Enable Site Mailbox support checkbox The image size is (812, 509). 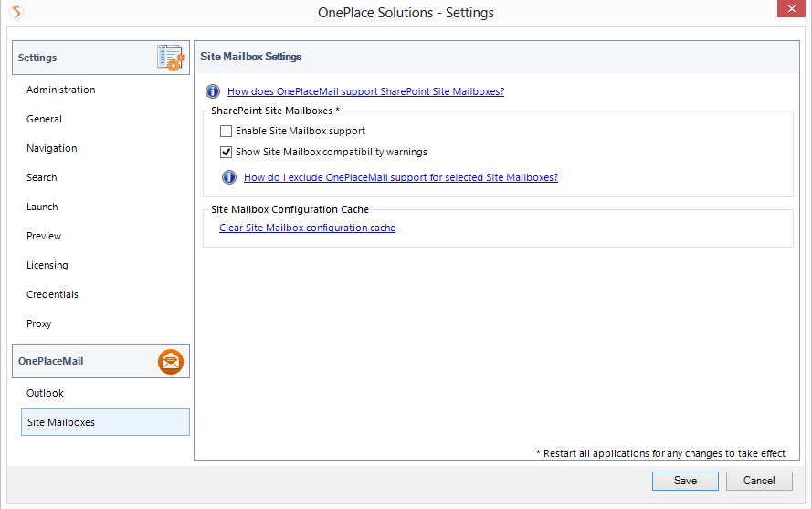227,132
